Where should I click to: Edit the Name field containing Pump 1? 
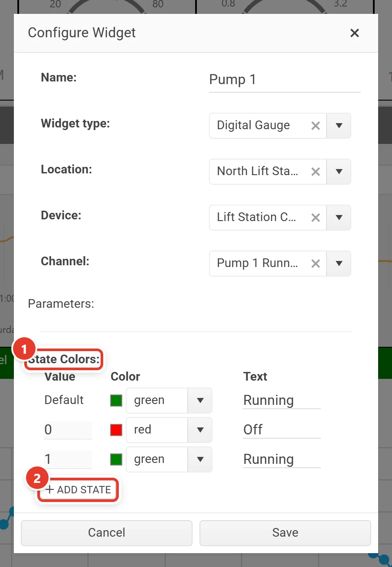(x=284, y=80)
